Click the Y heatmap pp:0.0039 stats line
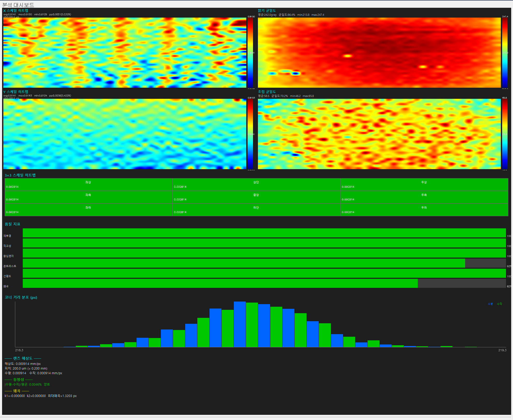Viewport: 513px width, 420px height. coord(37,96)
